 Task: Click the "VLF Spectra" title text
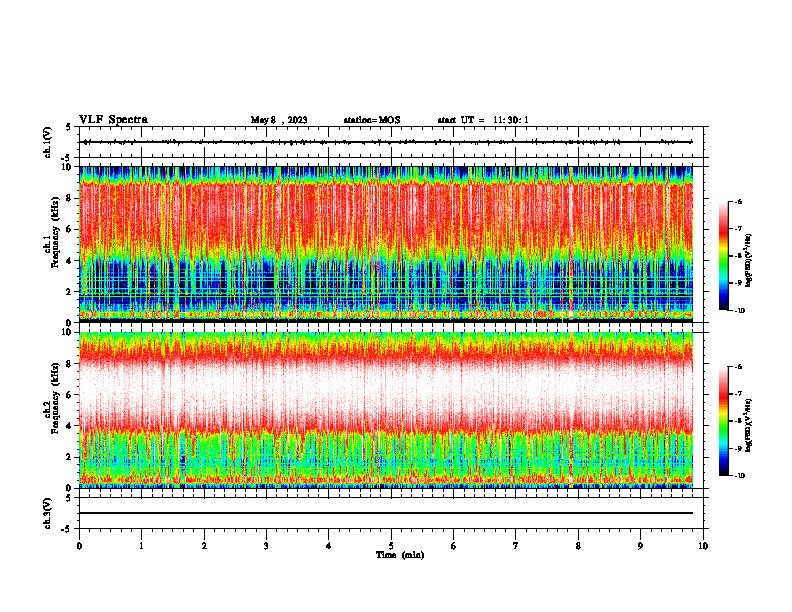(113, 120)
